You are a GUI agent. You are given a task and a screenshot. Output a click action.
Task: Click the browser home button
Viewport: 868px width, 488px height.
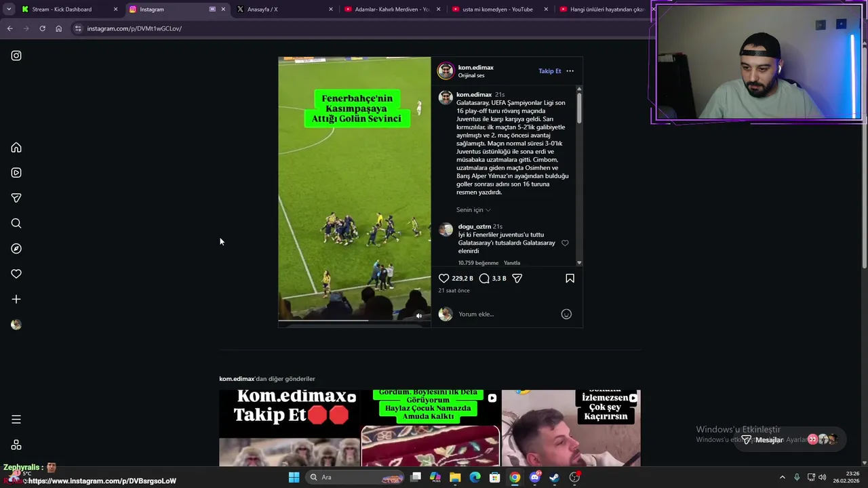(x=58, y=28)
